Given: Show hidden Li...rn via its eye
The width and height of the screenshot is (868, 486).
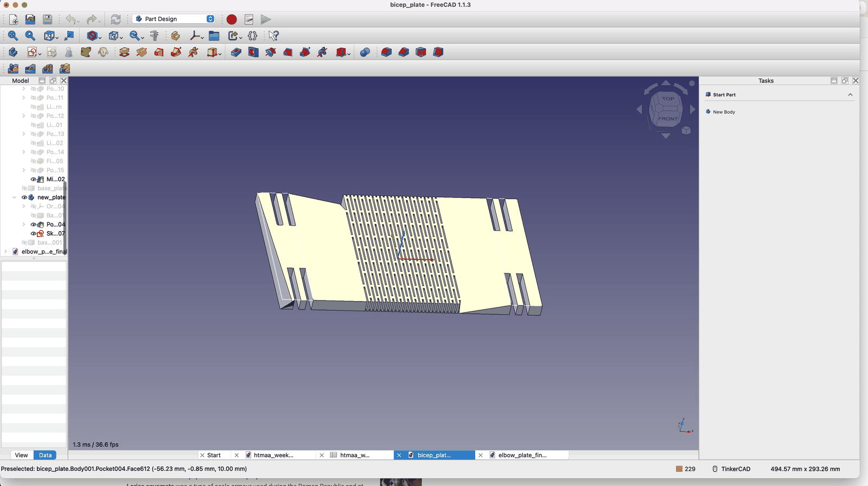Looking at the screenshot, I should (33, 107).
